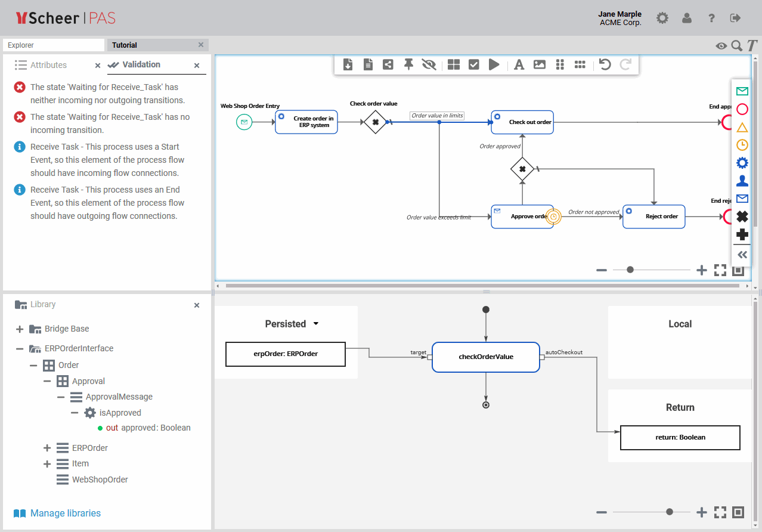Click the share icon in diagram toolbar
This screenshot has height=532, width=762.
[x=388, y=64]
